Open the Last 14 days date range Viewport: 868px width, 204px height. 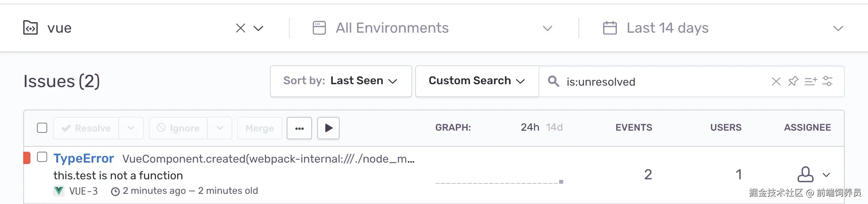[722, 28]
